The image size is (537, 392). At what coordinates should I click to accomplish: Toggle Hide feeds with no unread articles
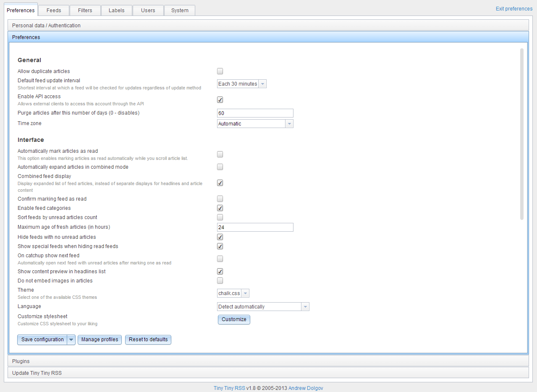(220, 237)
